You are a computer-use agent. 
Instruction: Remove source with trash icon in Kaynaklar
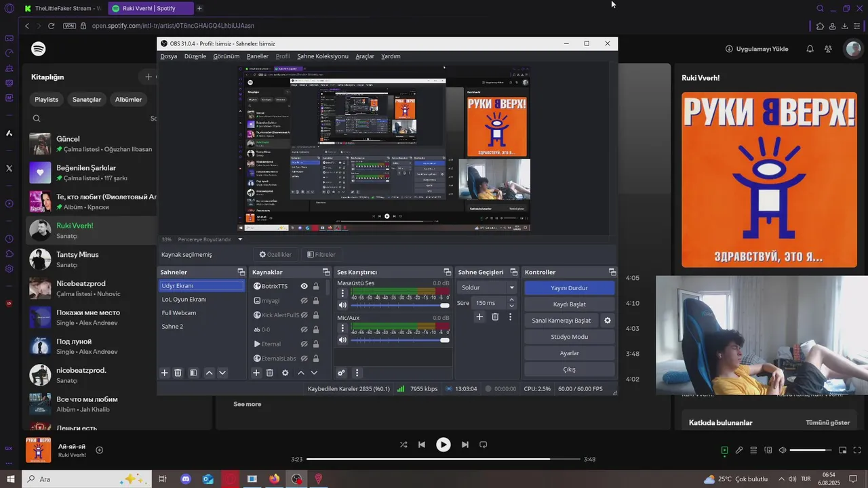point(269,373)
